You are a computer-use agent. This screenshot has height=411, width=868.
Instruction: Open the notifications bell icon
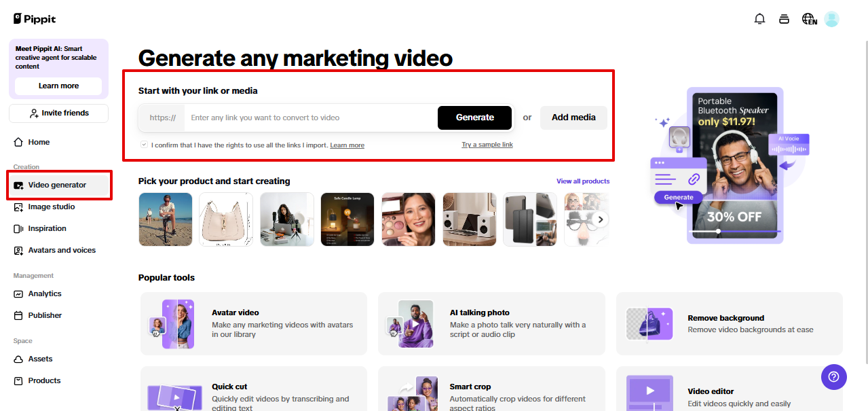click(x=759, y=19)
